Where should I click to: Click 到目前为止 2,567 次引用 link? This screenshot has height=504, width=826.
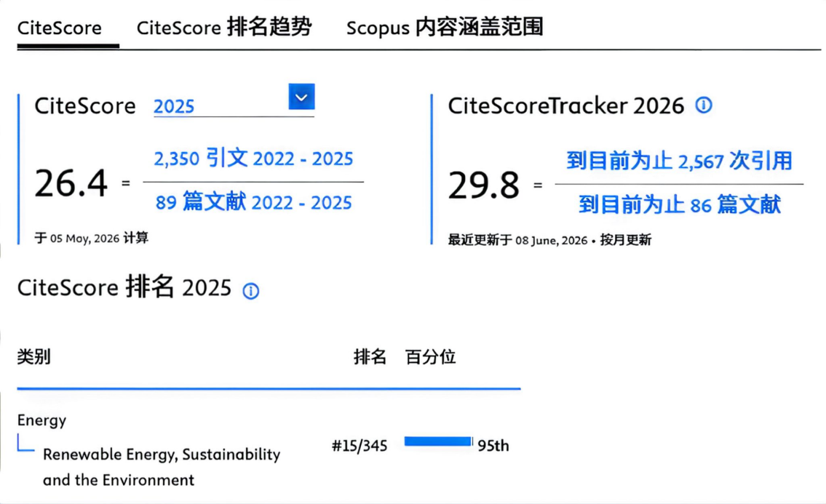pos(679,161)
